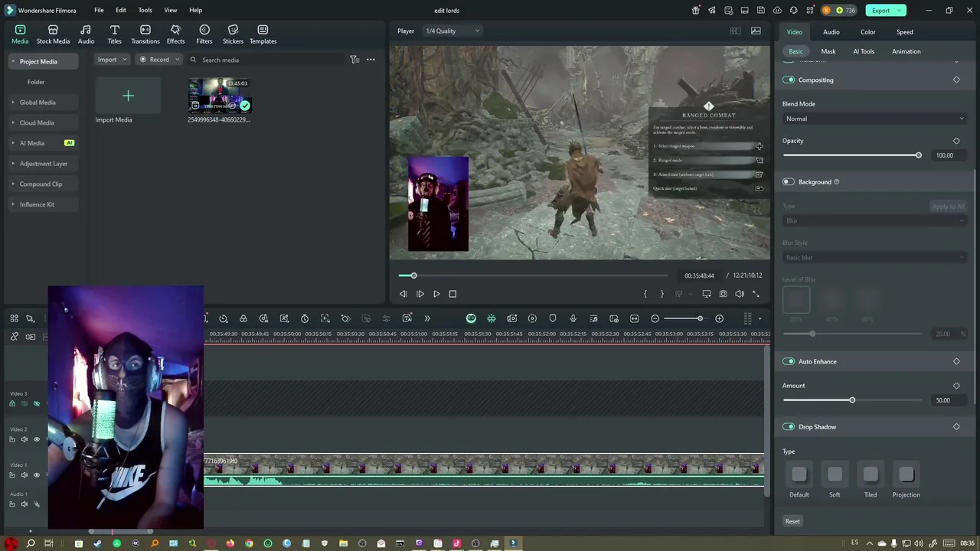Click the filter media icon
980x551 pixels.
point(354,60)
